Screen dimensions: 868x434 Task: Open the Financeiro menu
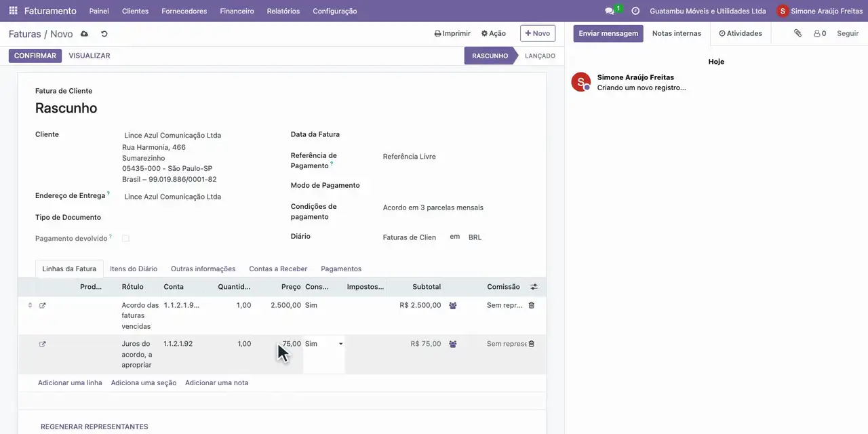tap(237, 11)
